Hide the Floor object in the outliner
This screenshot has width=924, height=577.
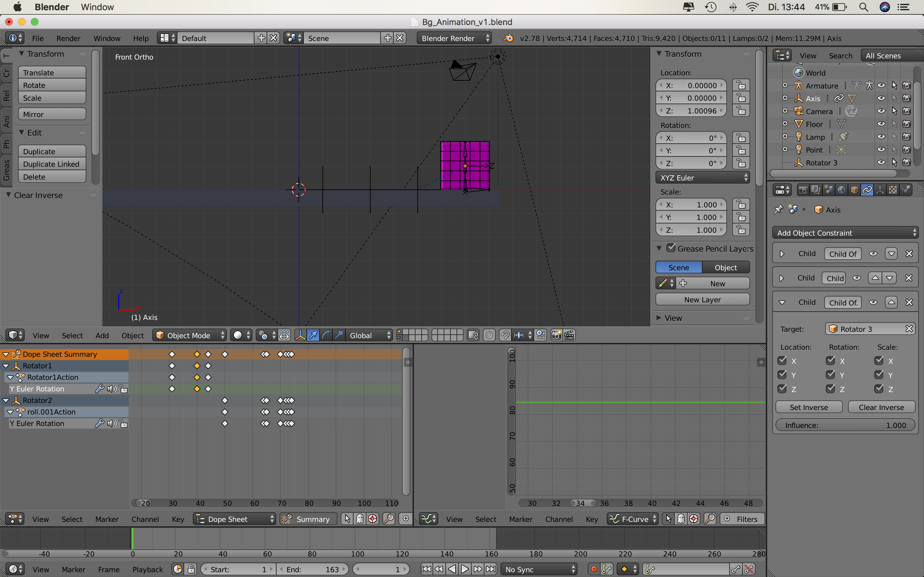[881, 124]
